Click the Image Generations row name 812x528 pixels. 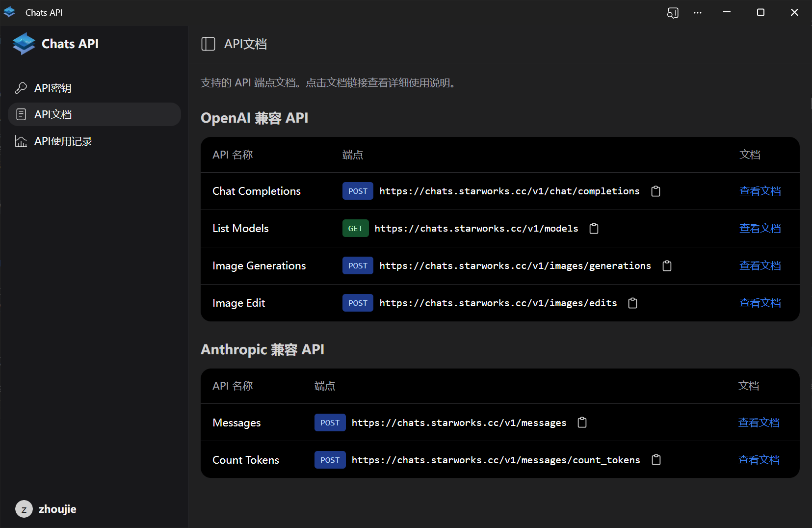click(259, 266)
